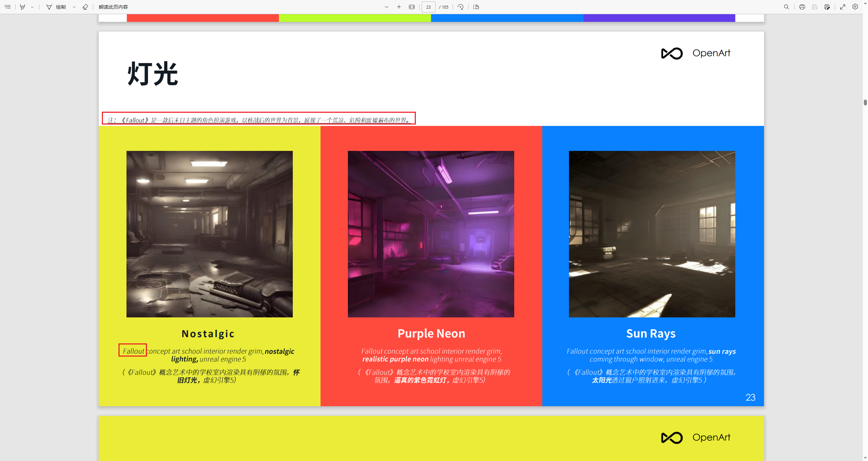Image resolution: width=868 pixels, height=461 pixels.
Task: Rotate the PDF page
Action: click(461, 7)
